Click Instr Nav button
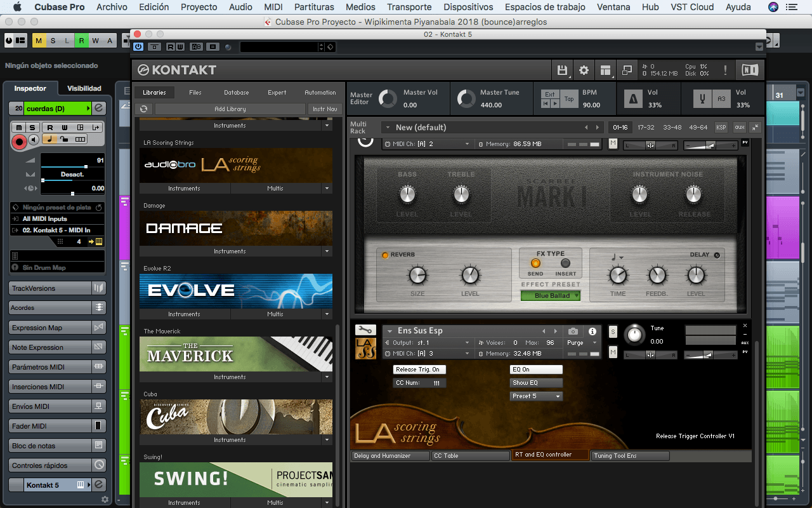The height and width of the screenshot is (508, 812). coord(325,109)
